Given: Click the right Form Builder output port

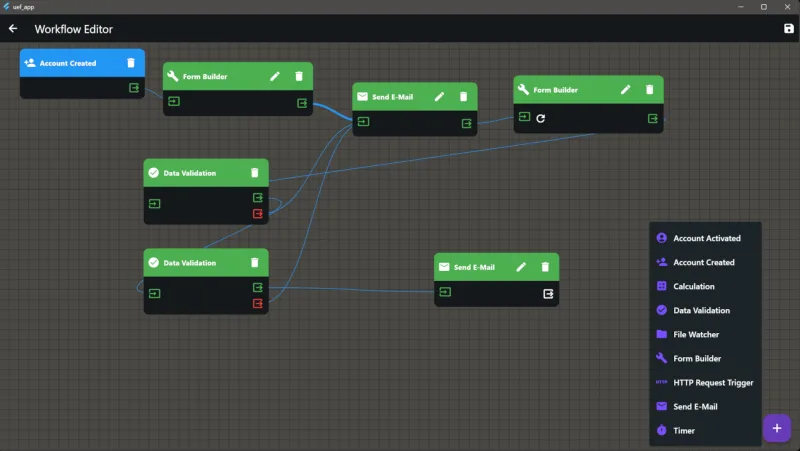Looking at the screenshot, I should (x=653, y=118).
